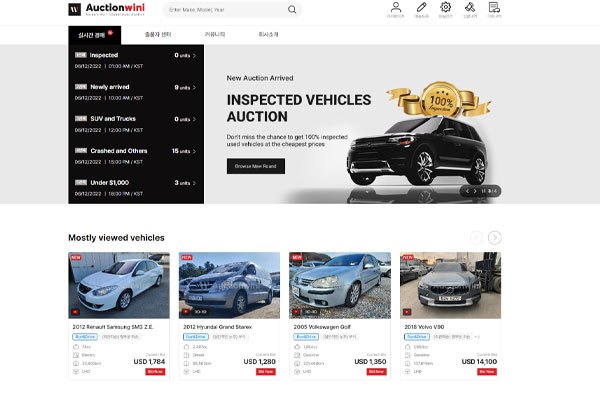Expand the Newly arrived row chevron
The height and width of the screenshot is (400, 600).
194,88
